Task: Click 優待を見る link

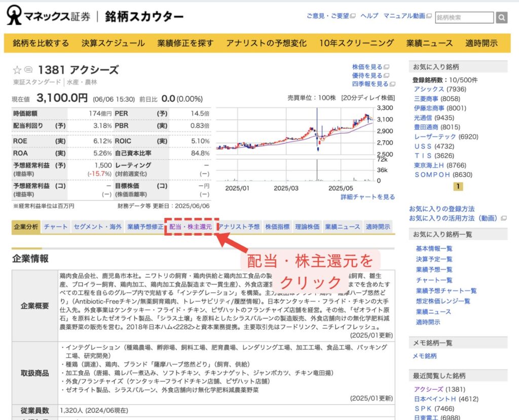Action: [367, 75]
